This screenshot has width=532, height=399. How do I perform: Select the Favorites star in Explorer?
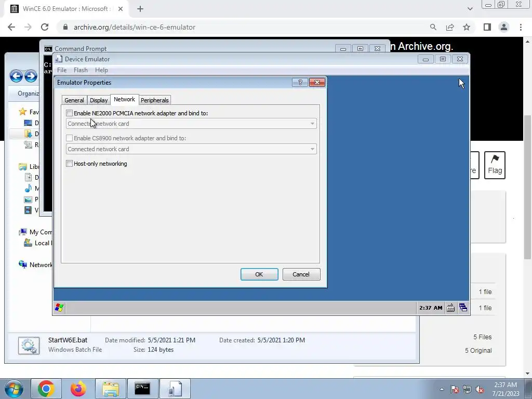[23, 112]
